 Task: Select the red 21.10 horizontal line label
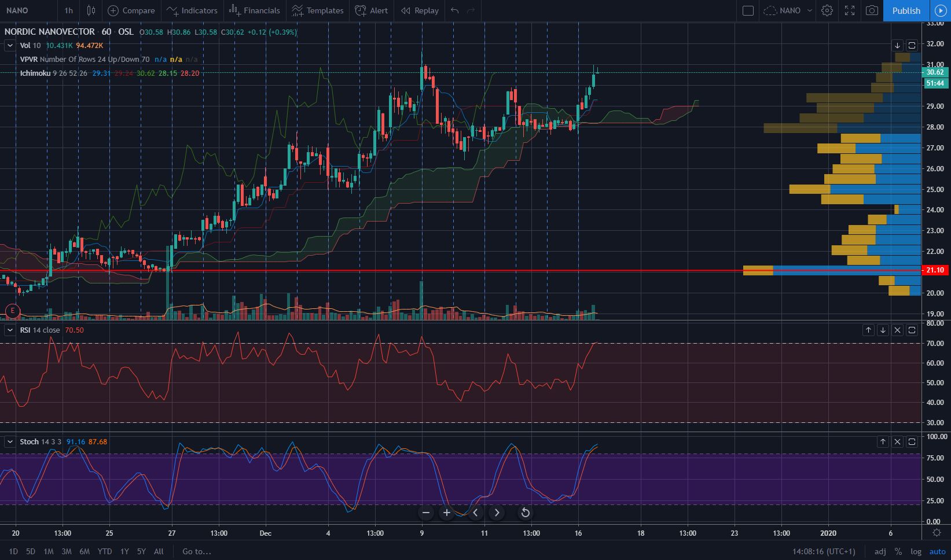click(935, 270)
